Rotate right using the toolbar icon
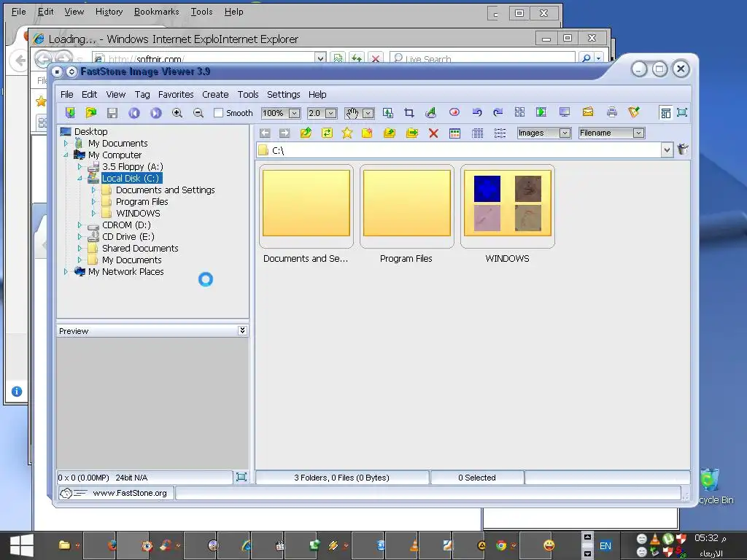The width and height of the screenshot is (747, 560). 498,112
